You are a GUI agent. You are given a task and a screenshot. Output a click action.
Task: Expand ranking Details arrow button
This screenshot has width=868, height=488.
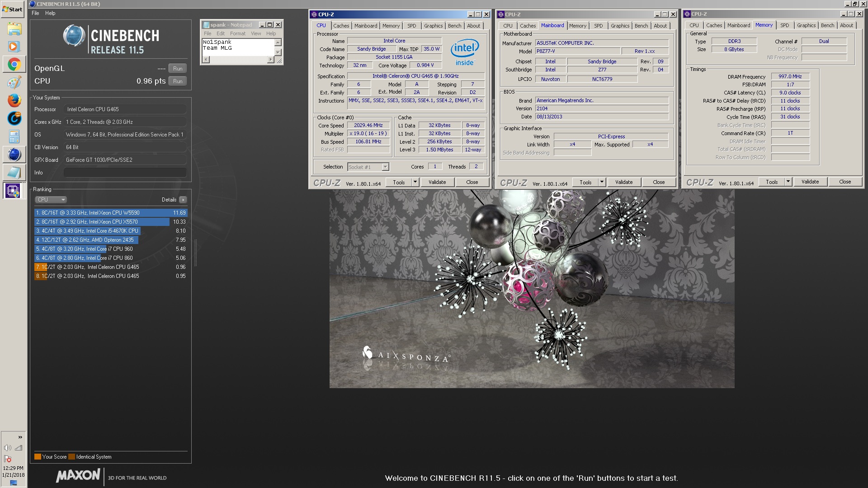(183, 200)
